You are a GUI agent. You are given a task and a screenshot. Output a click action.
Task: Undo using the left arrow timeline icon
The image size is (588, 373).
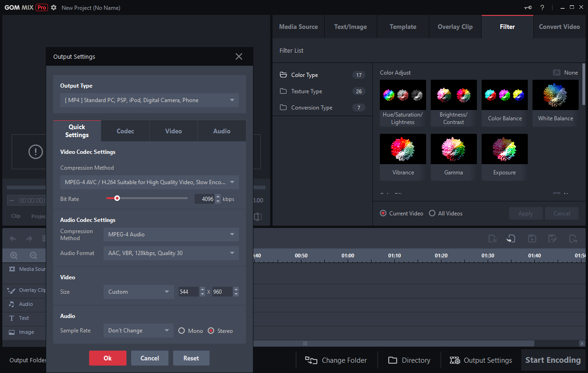[13, 239]
